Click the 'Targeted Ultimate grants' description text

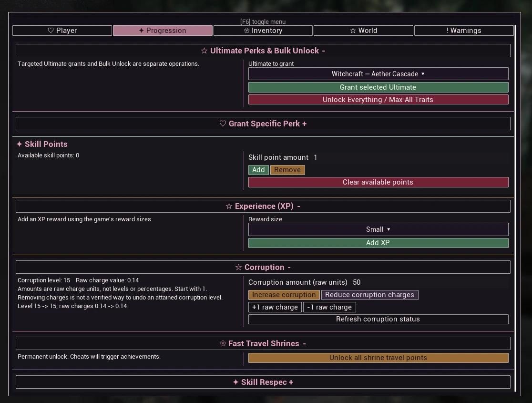tap(108, 64)
